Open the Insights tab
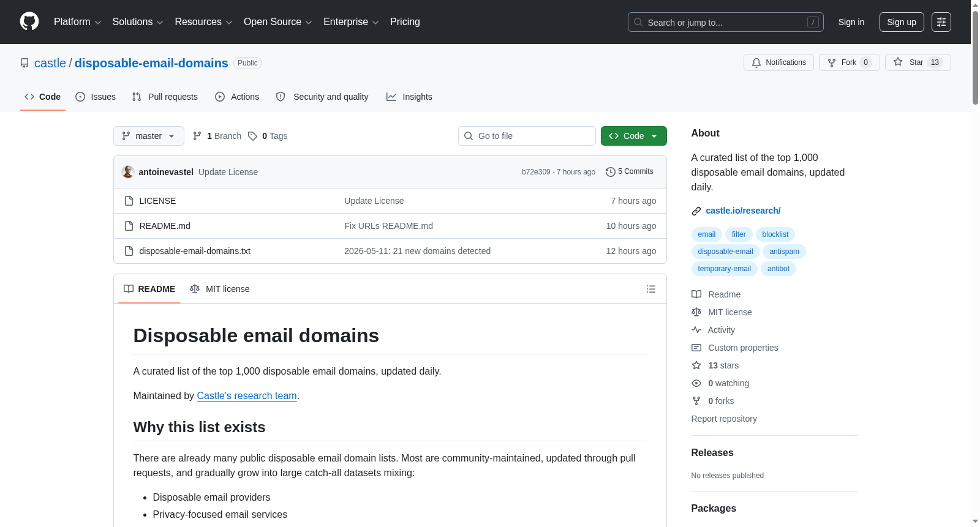This screenshot has height=527, width=980. coord(409,97)
